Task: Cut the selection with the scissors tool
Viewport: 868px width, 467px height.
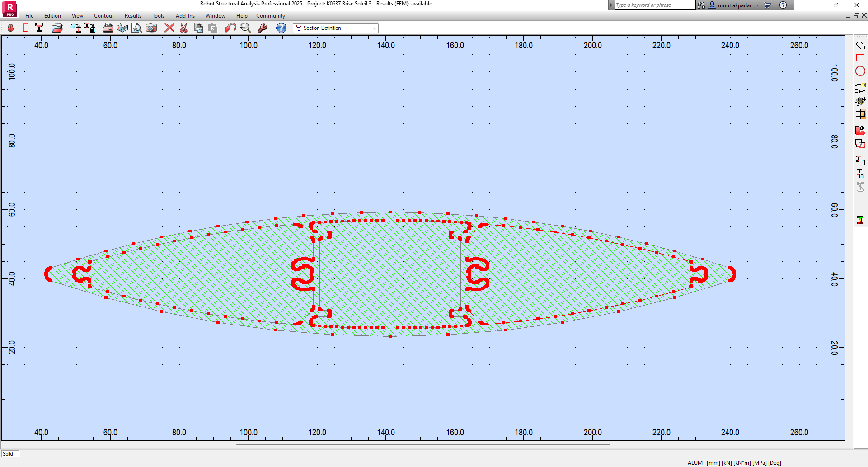Action: (183, 28)
